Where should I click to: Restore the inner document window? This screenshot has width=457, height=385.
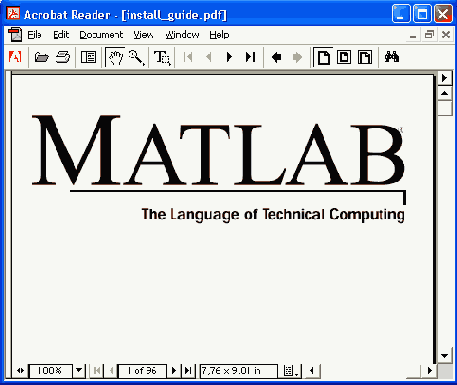429,35
